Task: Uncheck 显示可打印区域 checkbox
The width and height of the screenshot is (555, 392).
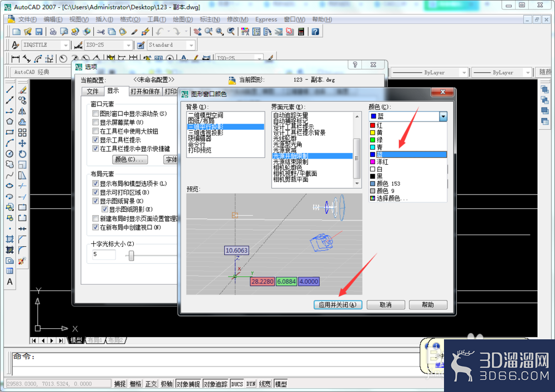Action: [x=95, y=192]
